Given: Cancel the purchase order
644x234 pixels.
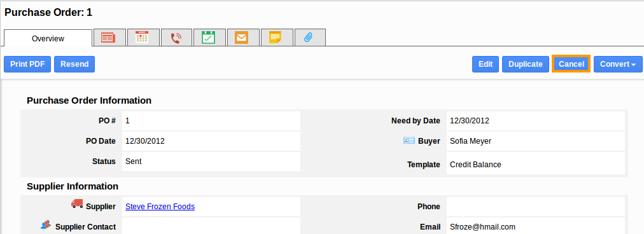Looking at the screenshot, I should point(571,64).
